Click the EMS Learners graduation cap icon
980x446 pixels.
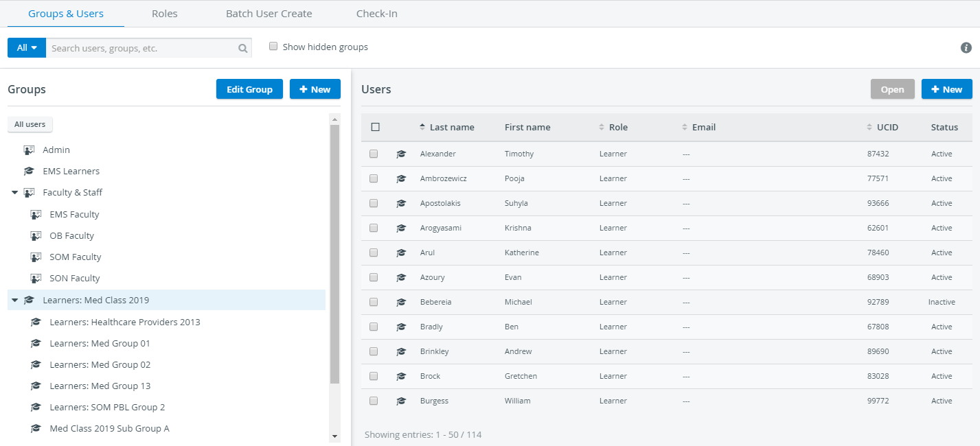(29, 171)
